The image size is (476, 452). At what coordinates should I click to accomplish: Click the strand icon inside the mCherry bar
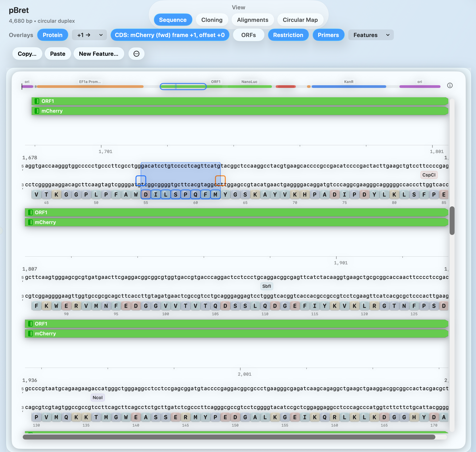pos(37,111)
